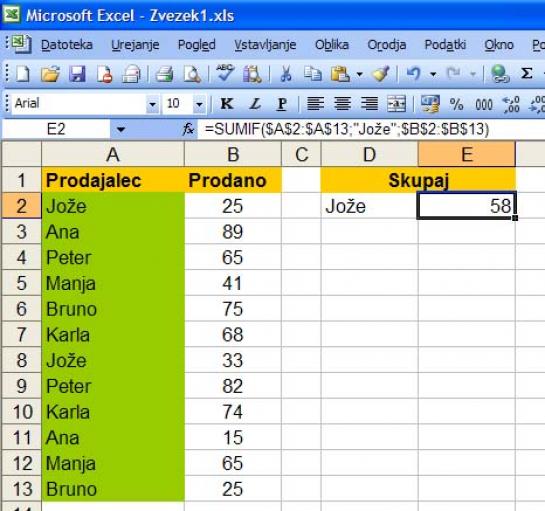Select column B header
545x511 pixels.
pyautogui.click(x=233, y=154)
